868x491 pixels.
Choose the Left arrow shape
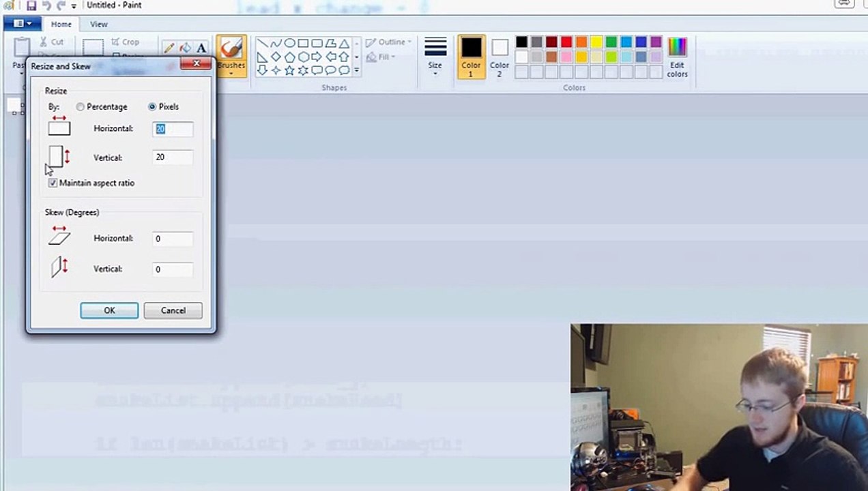tap(330, 57)
